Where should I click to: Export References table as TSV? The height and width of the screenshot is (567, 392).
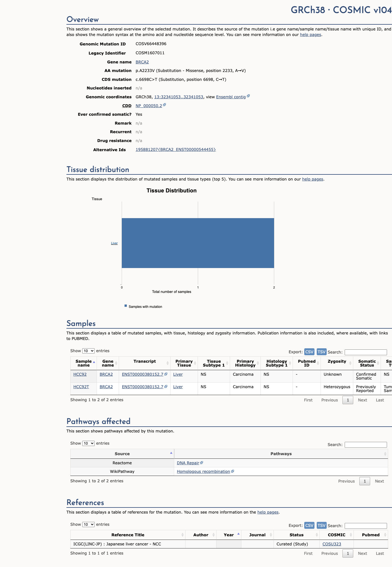[x=321, y=525]
